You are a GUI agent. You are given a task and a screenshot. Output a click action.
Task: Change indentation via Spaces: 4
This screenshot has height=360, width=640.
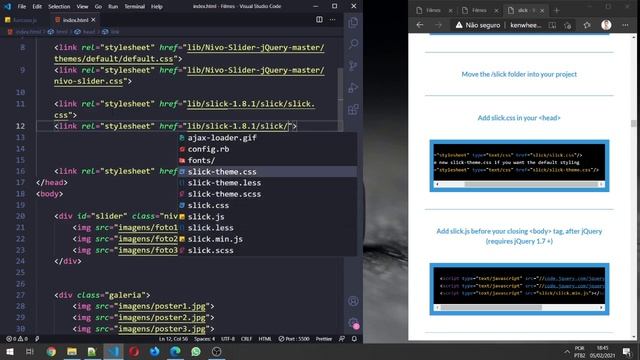(204, 339)
